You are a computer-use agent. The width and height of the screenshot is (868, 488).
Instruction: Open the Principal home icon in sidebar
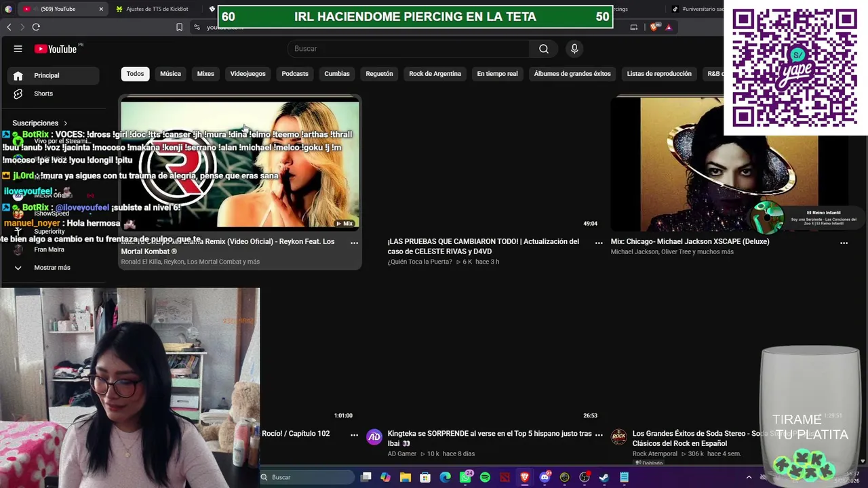coord(18,75)
